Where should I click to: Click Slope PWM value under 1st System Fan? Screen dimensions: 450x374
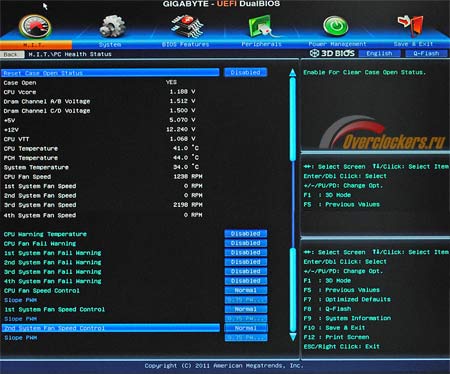(x=245, y=318)
